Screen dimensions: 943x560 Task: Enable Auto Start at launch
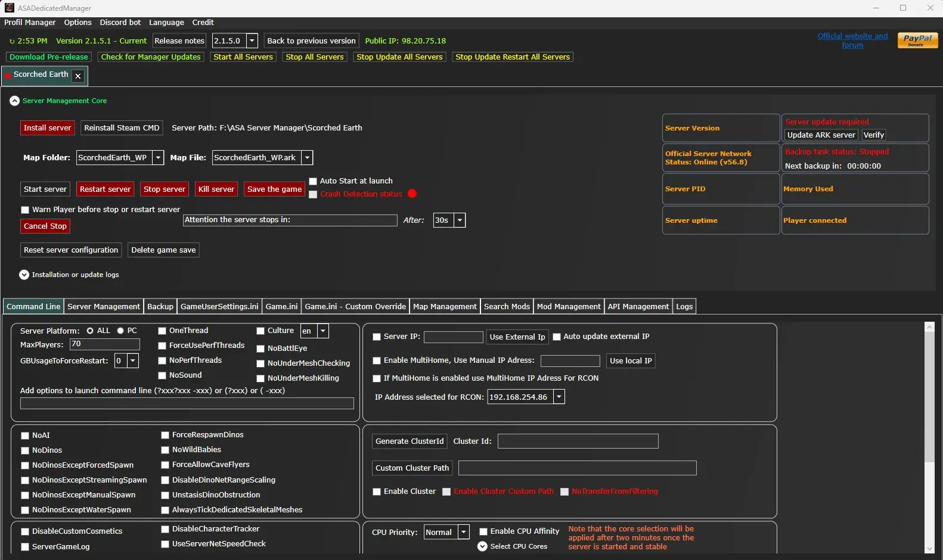pyautogui.click(x=313, y=181)
